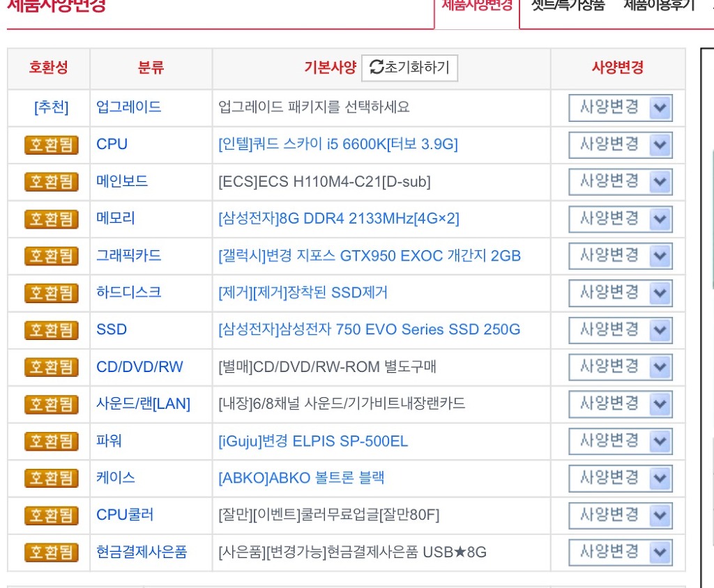Screen dimensions: 714x588
Task: Open the 지포스 GTX950 EXOC graphics link
Action: tap(370, 256)
